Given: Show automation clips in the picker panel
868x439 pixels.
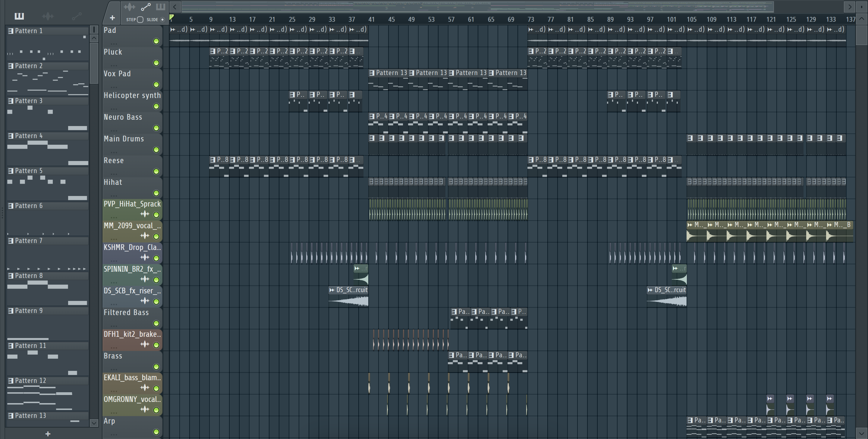Looking at the screenshot, I should click(x=77, y=16).
